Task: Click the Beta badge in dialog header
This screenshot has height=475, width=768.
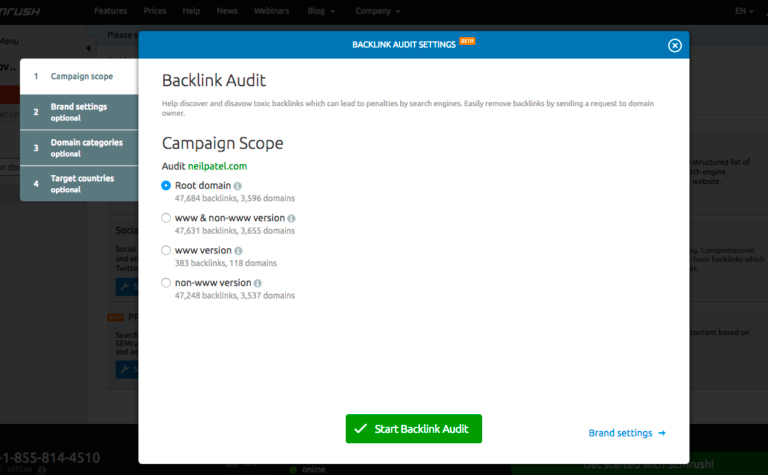Action: pyautogui.click(x=467, y=41)
